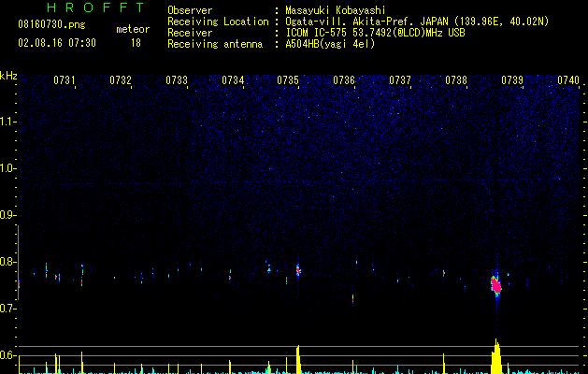Viewport: 588px width, 374px height.
Task: Click the 0731 time marker
Action: [65, 80]
